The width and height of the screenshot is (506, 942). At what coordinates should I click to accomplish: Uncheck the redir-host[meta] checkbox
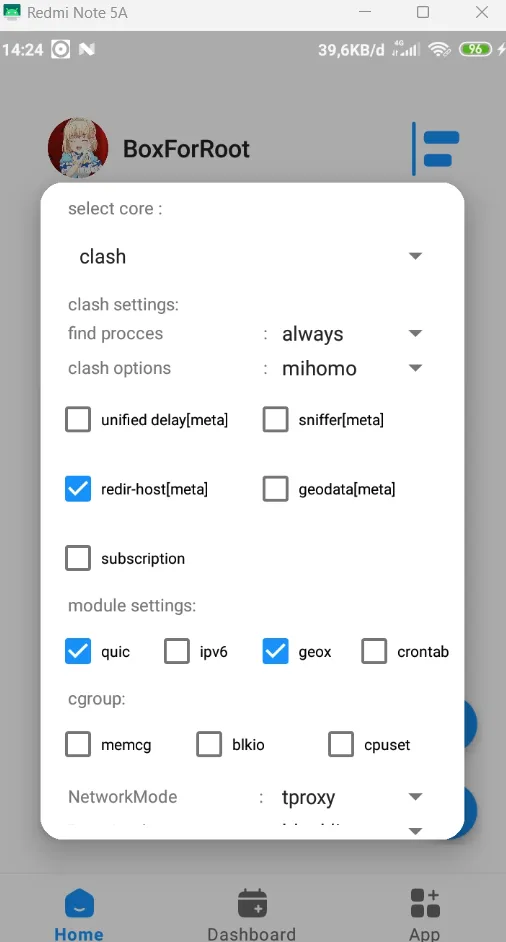(x=78, y=489)
